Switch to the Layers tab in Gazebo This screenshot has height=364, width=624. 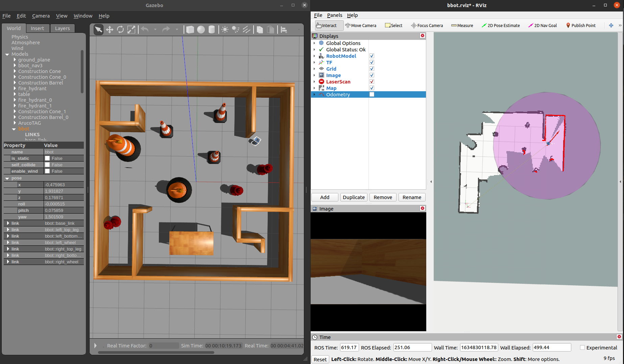click(62, 28)
